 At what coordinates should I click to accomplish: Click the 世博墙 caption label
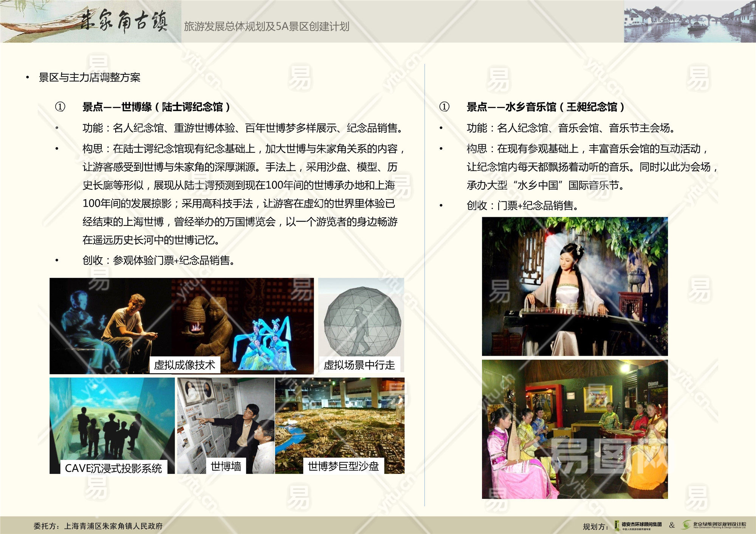(226, 466)
